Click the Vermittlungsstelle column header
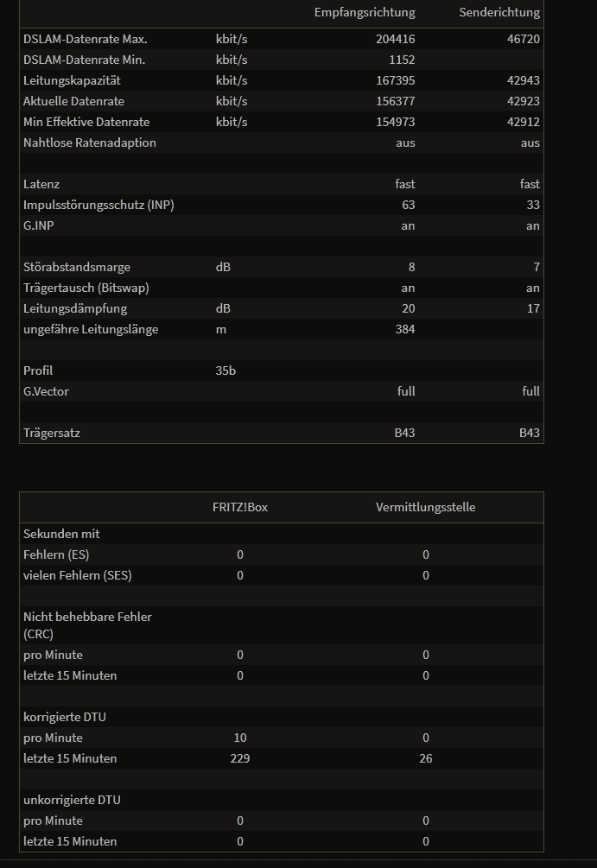597x868 pixels. coord(425,507)
